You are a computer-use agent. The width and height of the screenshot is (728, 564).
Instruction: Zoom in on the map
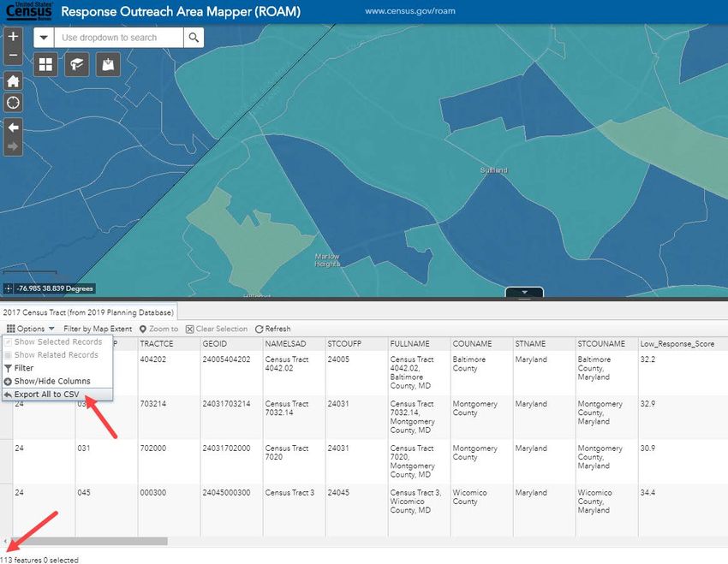tap(13, 37)
